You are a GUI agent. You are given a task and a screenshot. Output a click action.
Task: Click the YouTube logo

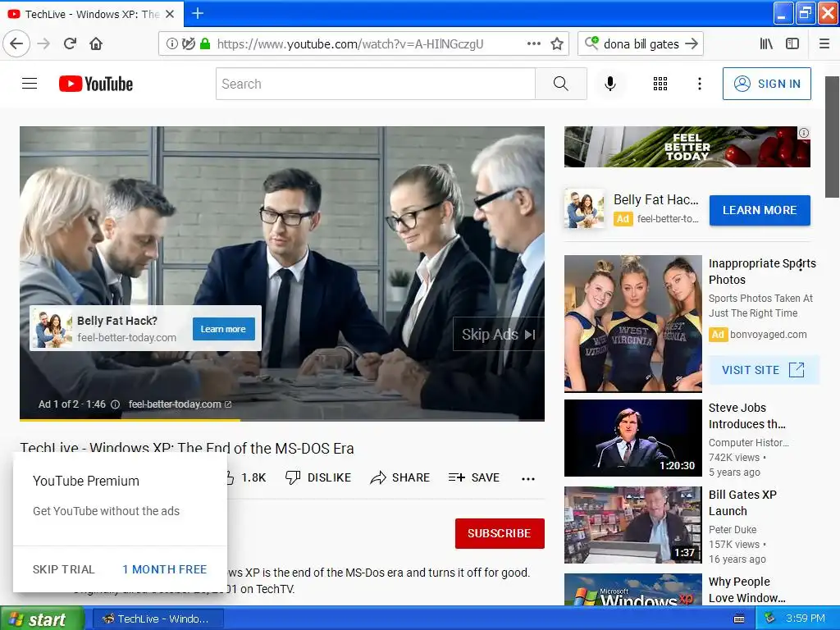coord(96,84)
